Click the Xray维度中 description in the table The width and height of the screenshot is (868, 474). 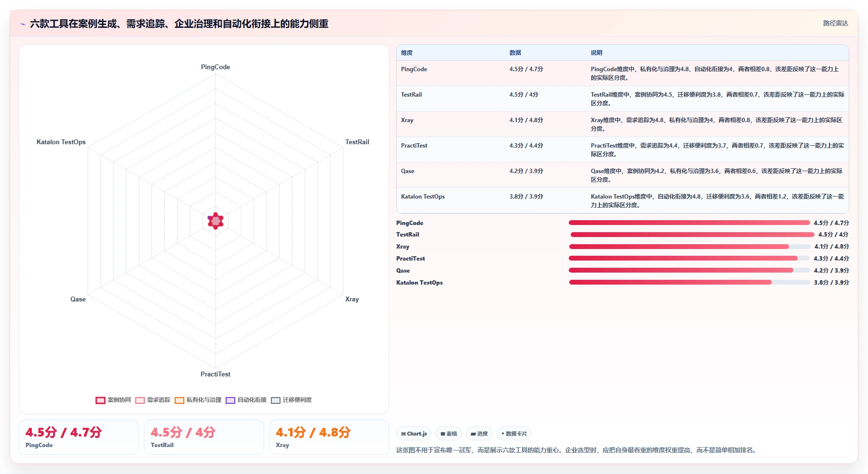(716, 125)
